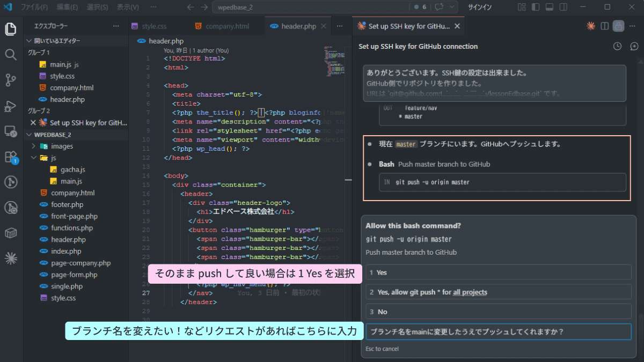Toggle the secondary side bar
The width and height of the screenshot is (644, 362).
coord(563,7)
